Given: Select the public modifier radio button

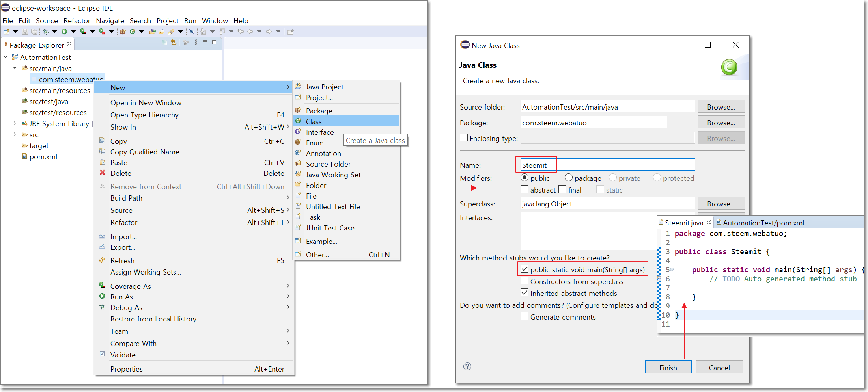Looking at the screenshot, I should tap(525, 178).
